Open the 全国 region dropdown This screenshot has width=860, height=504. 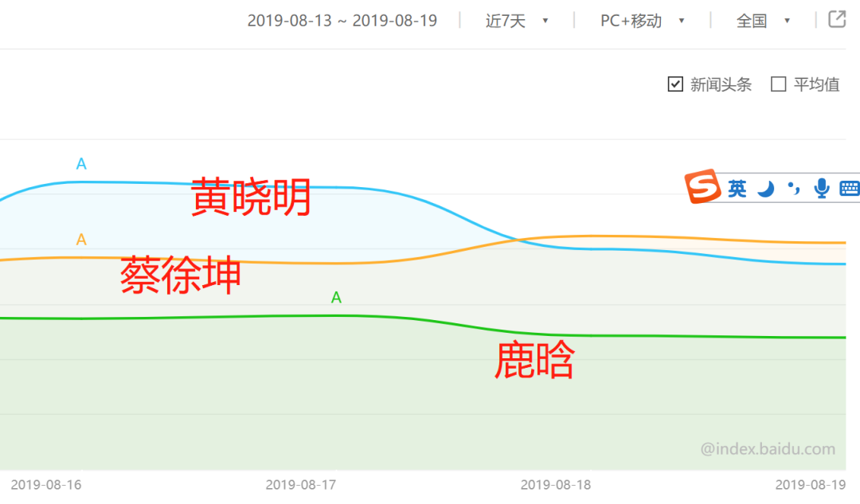[762, 21]
